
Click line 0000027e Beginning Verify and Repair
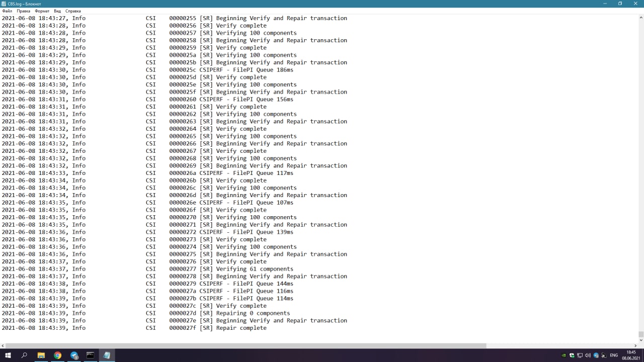[x=174, y=320]
